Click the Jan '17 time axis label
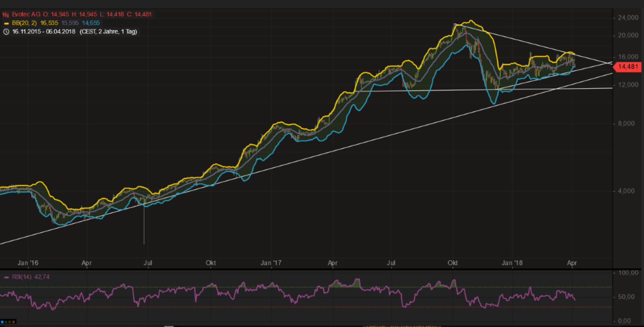 [272, 262]
